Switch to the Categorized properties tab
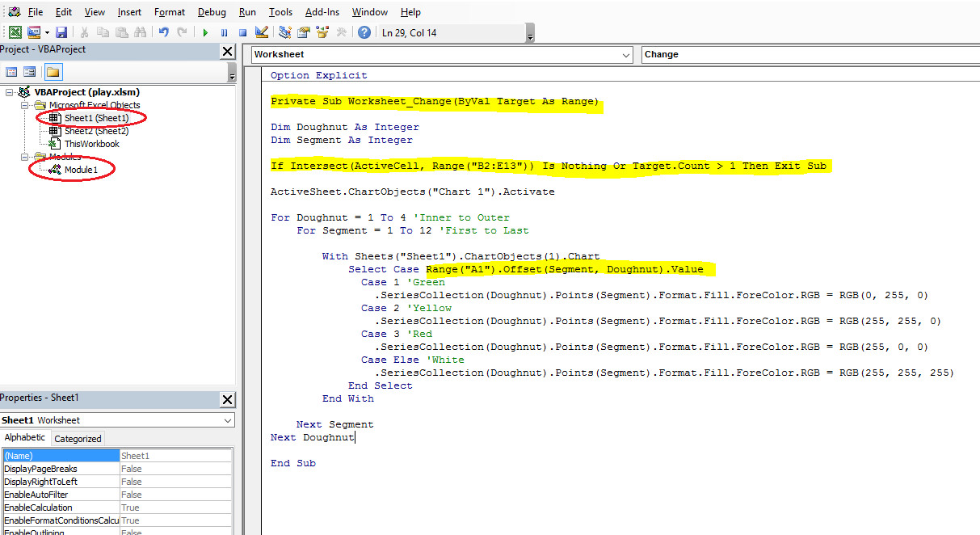This screenshot has height=535, width=980. click(78, 439)
